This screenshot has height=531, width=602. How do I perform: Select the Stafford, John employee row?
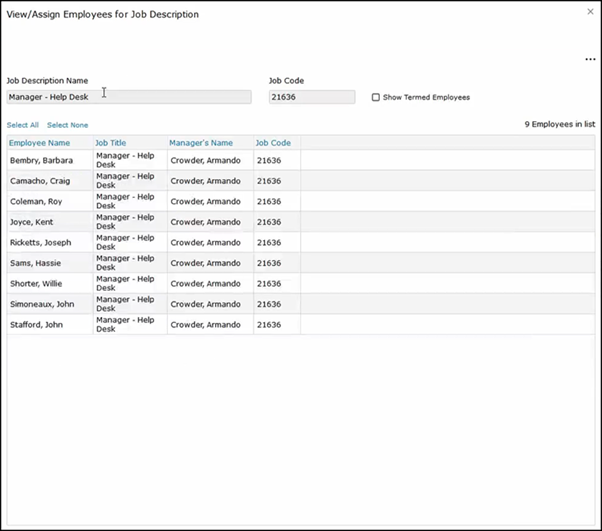click(37, 324)
